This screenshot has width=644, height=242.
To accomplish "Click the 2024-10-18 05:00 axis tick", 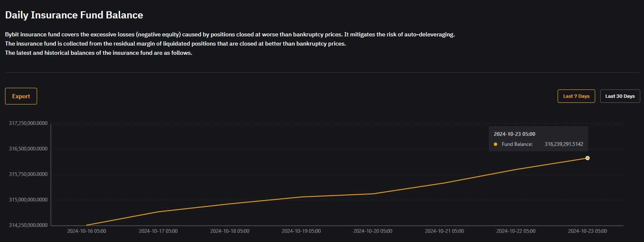I will pyautogui.click(x=229, y=231).
